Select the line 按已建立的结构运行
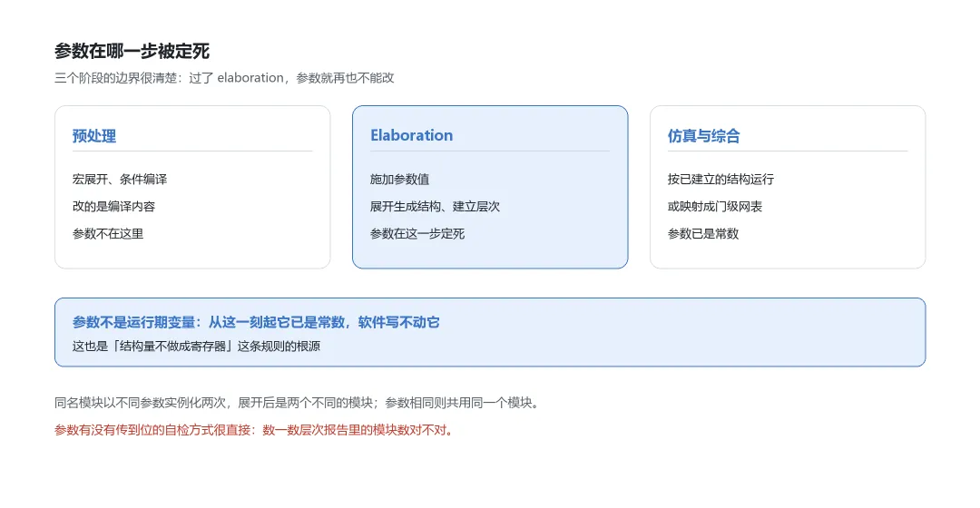 [x=720, y=180]
